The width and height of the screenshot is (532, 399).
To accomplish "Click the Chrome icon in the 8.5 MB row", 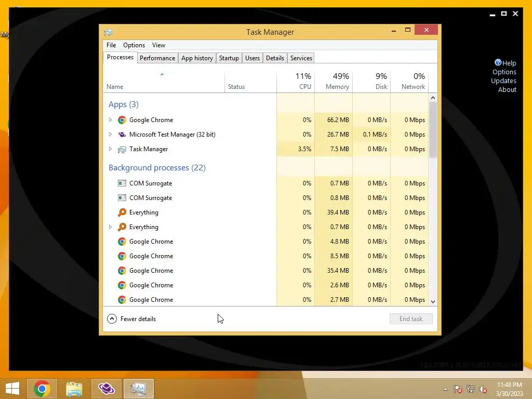I will [x=122, y=256].
